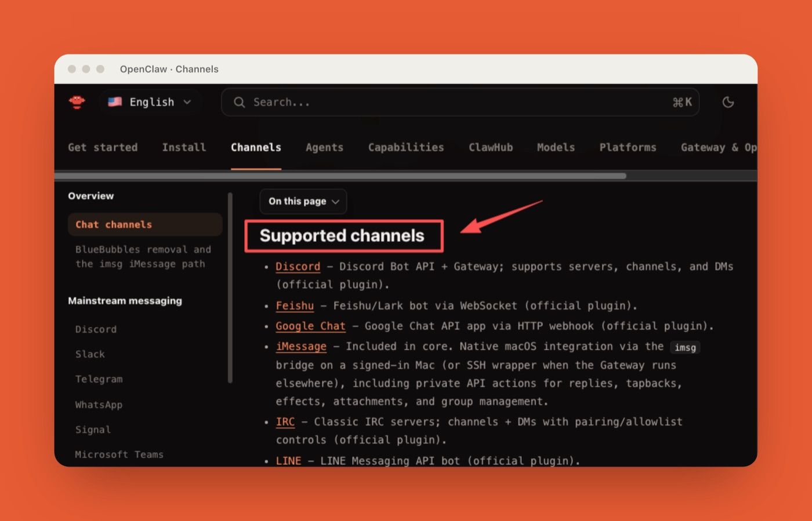Click the Supported channels heading
Viewport: 812px width, 521px height.
tap(342, 235)
